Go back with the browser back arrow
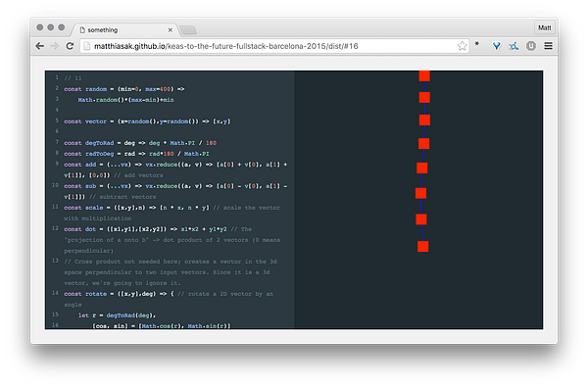 40,46
